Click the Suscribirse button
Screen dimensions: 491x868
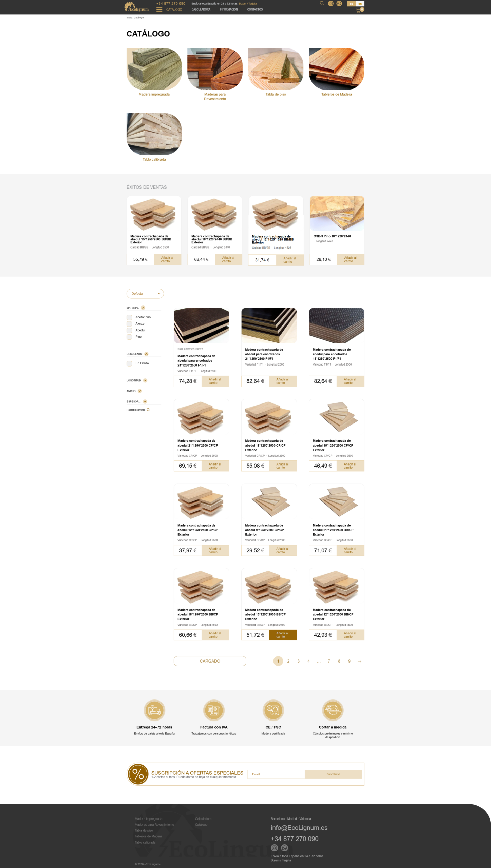333,774
